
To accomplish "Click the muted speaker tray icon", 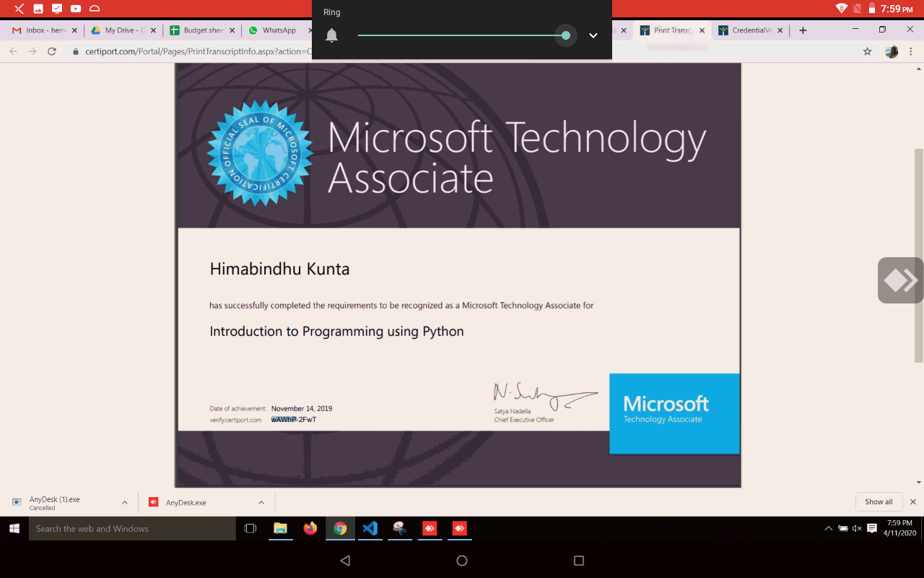I will [857, 528].
